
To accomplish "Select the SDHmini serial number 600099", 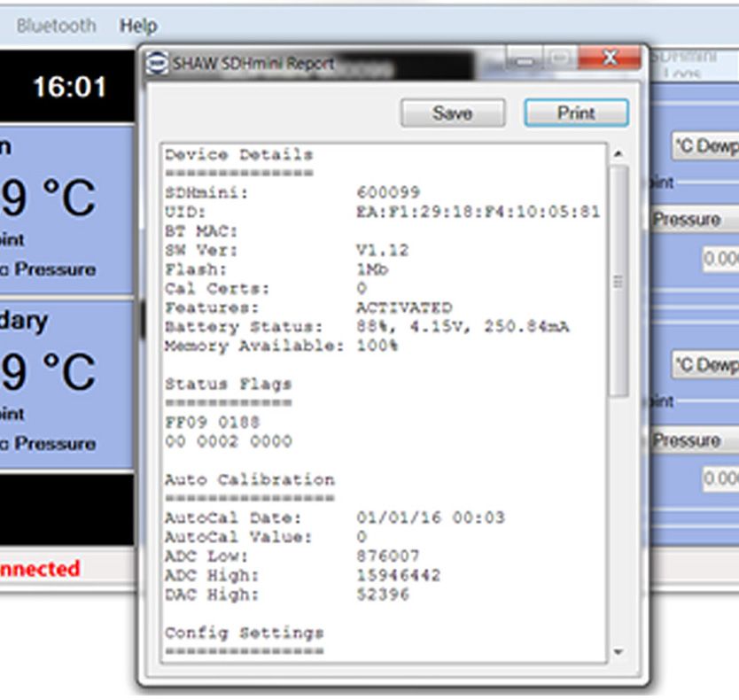I will point(388,192).
